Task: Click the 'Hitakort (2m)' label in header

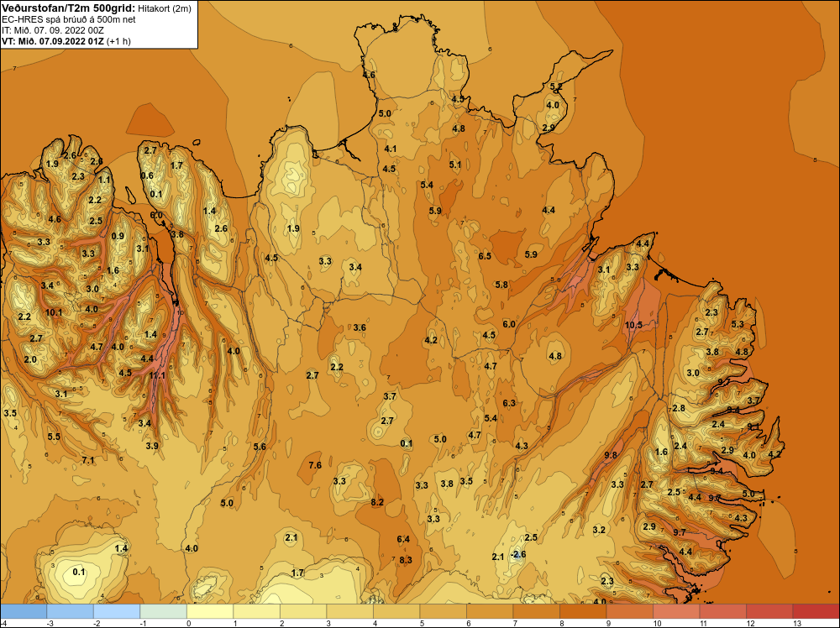Action: tap(164, 8)
